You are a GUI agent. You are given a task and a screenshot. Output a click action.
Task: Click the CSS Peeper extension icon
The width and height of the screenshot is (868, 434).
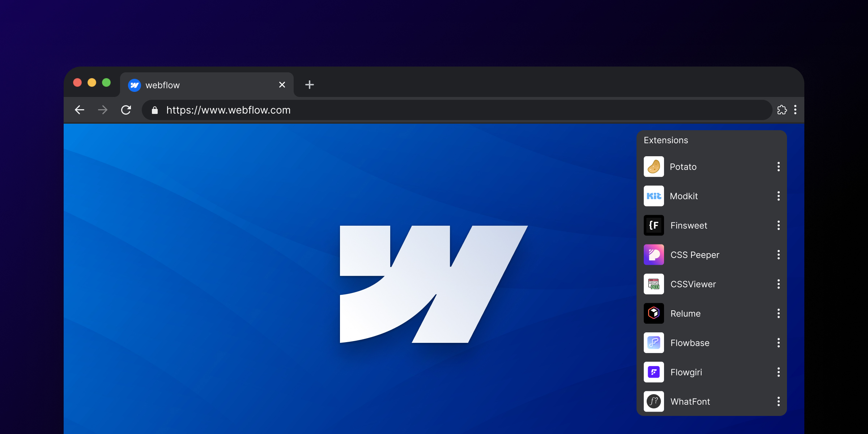pyautogui.click(x=654, y=255)
